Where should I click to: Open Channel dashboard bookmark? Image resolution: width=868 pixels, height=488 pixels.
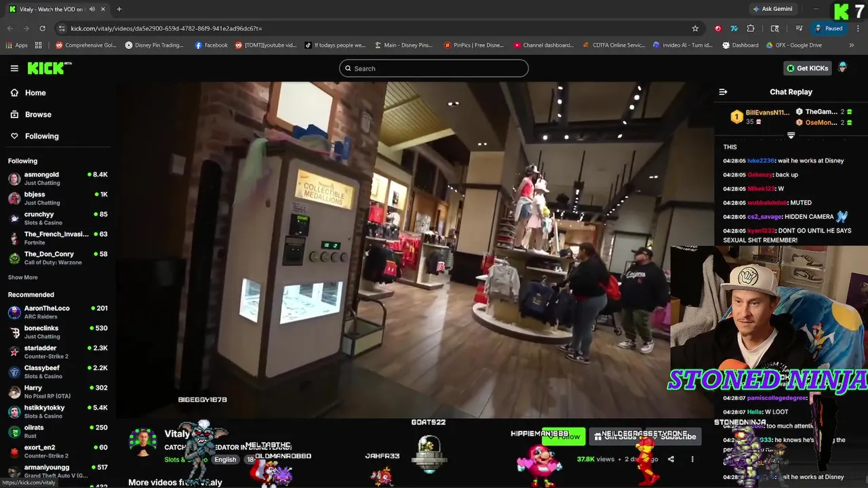544,45
